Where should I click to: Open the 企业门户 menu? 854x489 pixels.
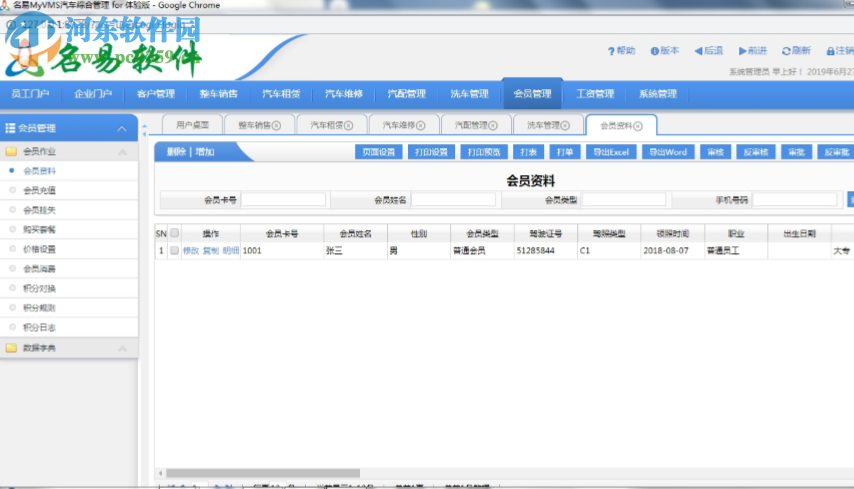93,94
